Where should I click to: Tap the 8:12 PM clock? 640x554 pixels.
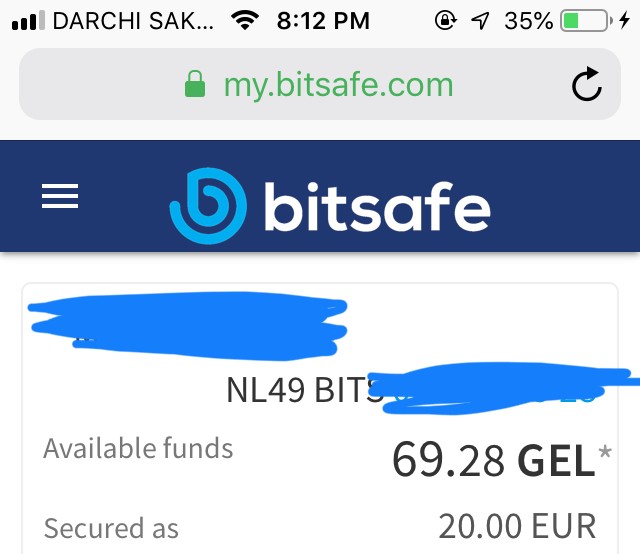pyautogui.click(x=323, y=21)
